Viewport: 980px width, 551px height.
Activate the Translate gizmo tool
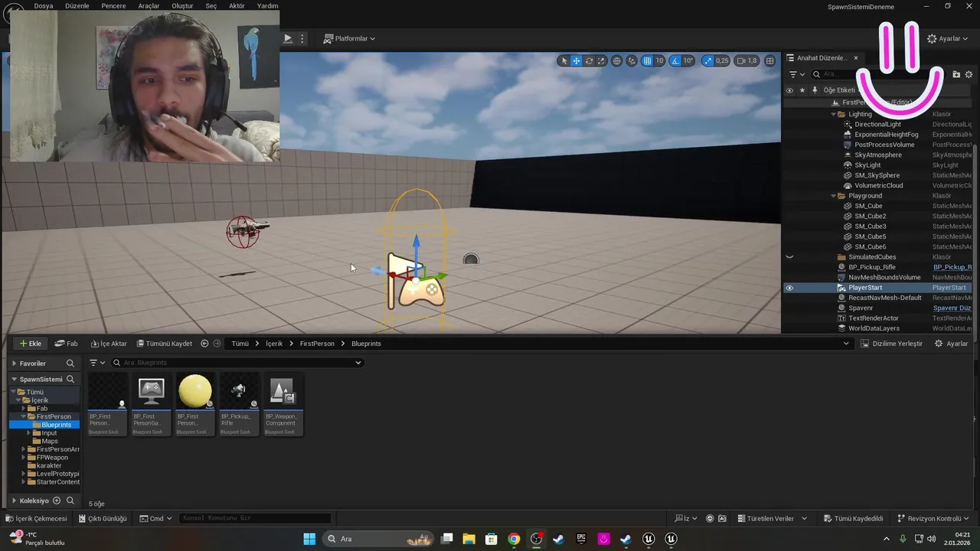click(577, 60)
